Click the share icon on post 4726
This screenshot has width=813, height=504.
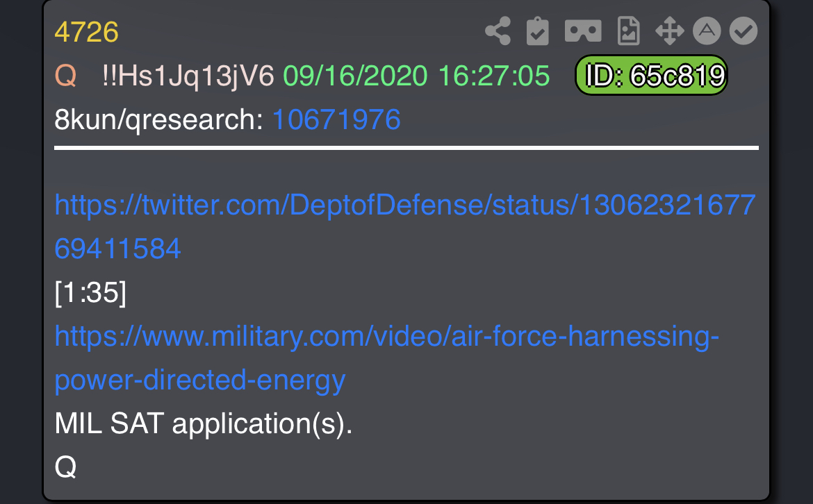click(x=498, y=31)
